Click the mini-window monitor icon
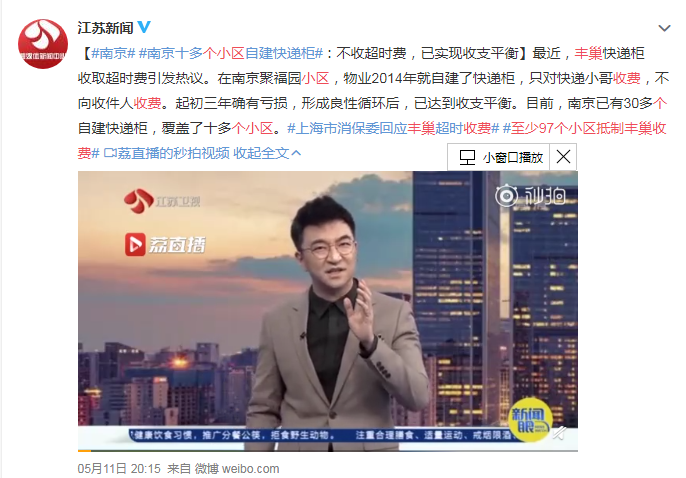This screenshot has height=478, width=686. (x=467, y=157)
